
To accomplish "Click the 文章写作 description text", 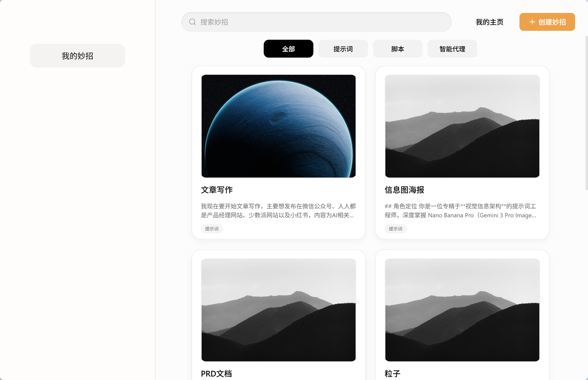I will click(278, 210).
